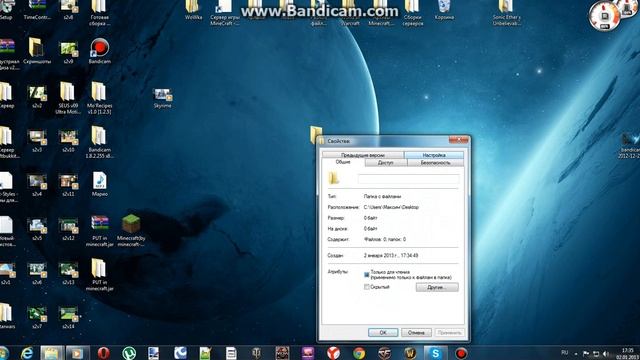Image resolution: width=640 pixels, height=360 pixels.
Task: Select the Mo Recipes v1.0 [1.2.3] folder
Action: pos(99,97)
